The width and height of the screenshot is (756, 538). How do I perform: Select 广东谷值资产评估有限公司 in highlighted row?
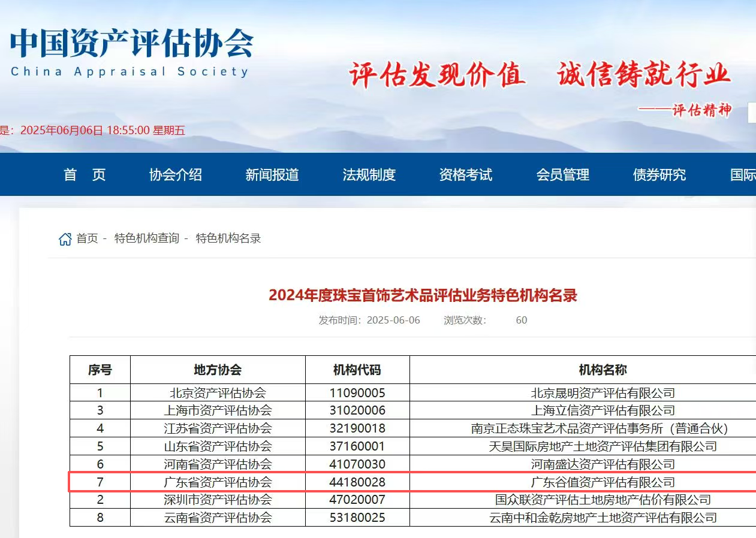click(603, 482)
